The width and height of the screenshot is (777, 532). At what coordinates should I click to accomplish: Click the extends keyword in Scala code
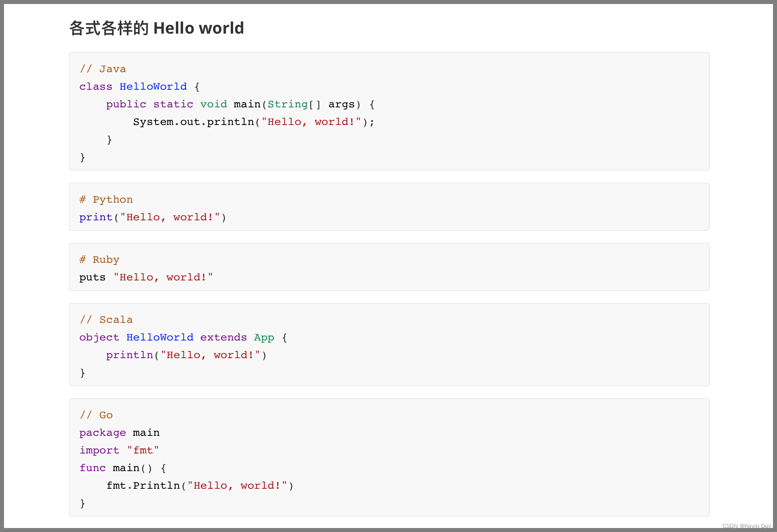(x=223, y=337)
